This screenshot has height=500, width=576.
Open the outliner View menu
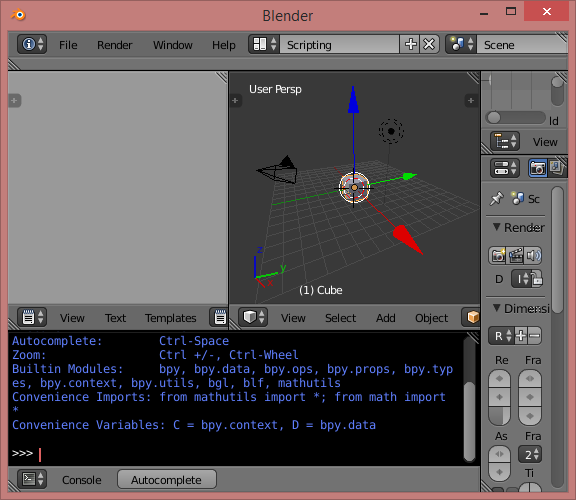(545, 142)
